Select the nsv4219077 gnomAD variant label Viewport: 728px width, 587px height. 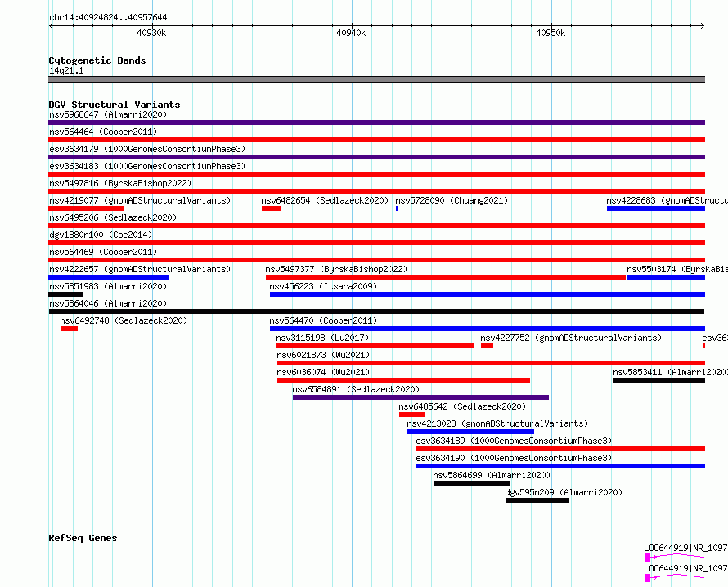[x=140, y=200]
